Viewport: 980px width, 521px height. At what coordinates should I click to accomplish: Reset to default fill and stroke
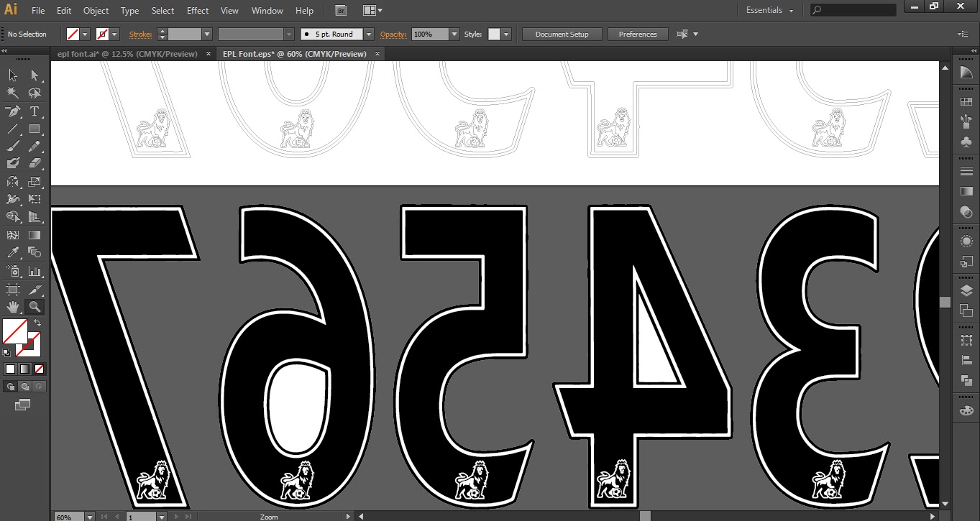click(x=6, y=352)
